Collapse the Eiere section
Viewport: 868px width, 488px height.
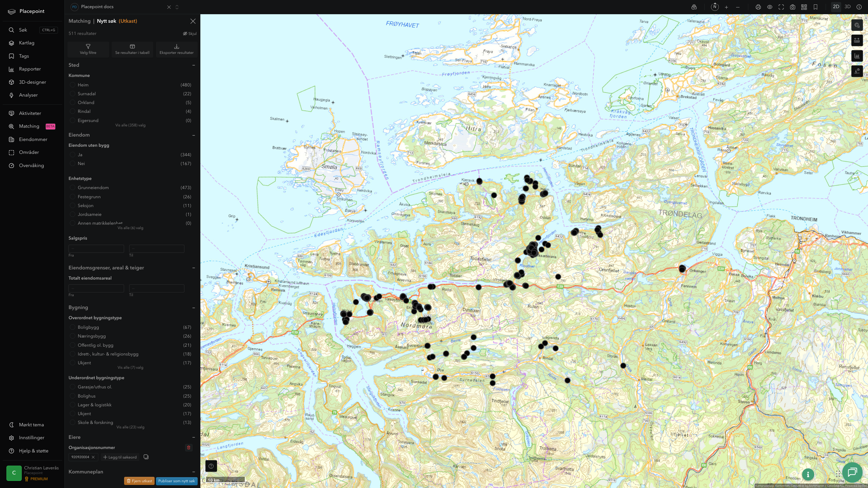tap(194, 437)
